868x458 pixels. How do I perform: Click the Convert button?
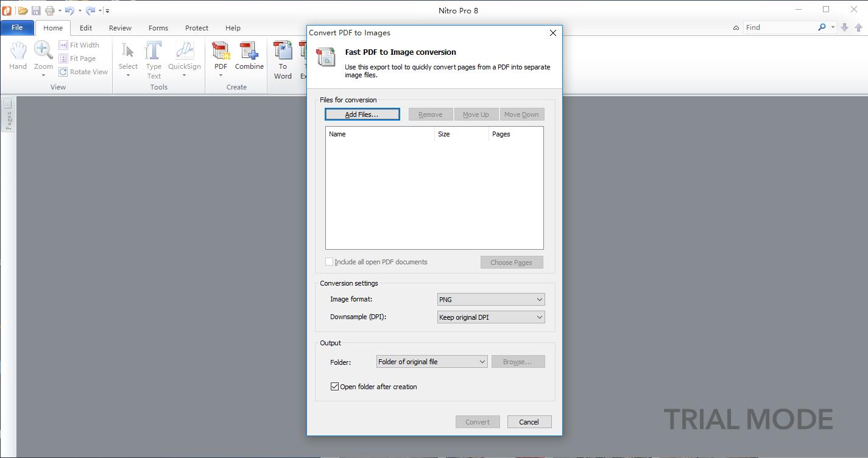tap(478, 422)
